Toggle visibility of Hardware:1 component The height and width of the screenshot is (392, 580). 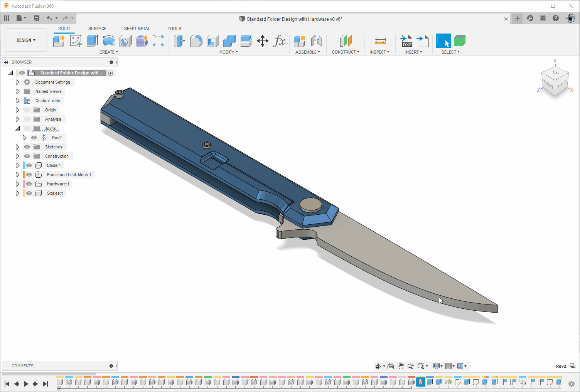[x=29, y=184]
